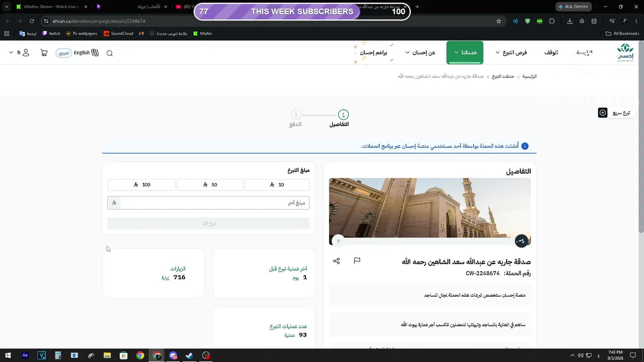Open the SoundCloud bookmark
Screen dimensions: 644x362
118,34
